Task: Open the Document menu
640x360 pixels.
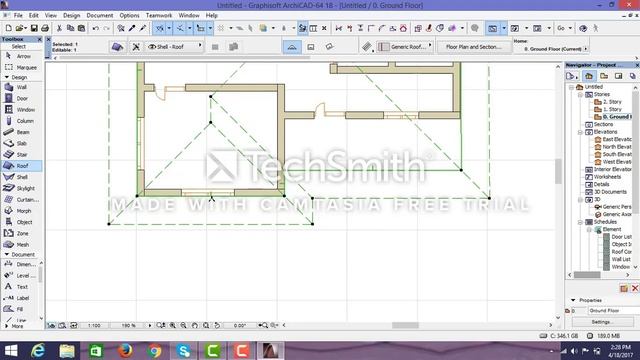Action: 100,16
